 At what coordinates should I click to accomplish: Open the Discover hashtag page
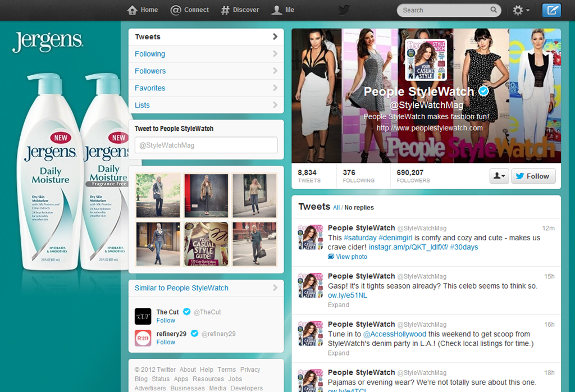[x=240, y=10]
